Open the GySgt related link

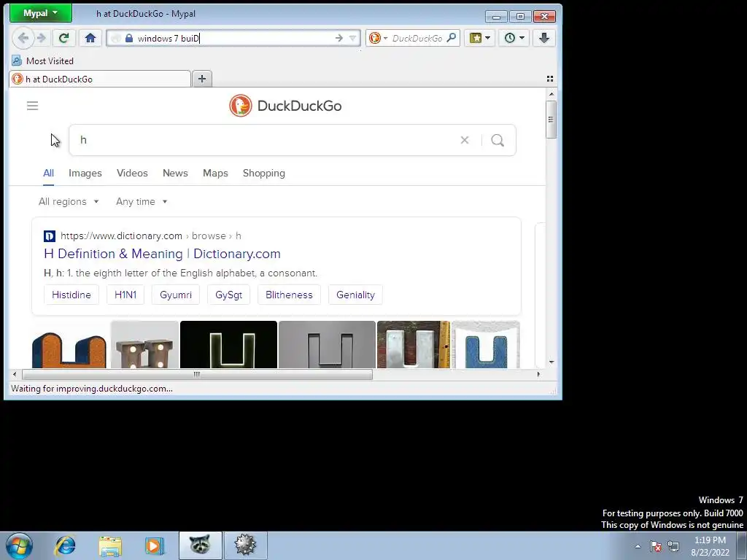tap(228, 295)
